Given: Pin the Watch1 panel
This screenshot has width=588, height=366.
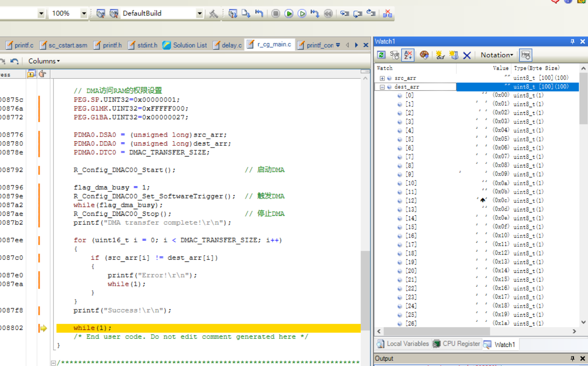Looking at the screenshot, I should tap(573, 42).
